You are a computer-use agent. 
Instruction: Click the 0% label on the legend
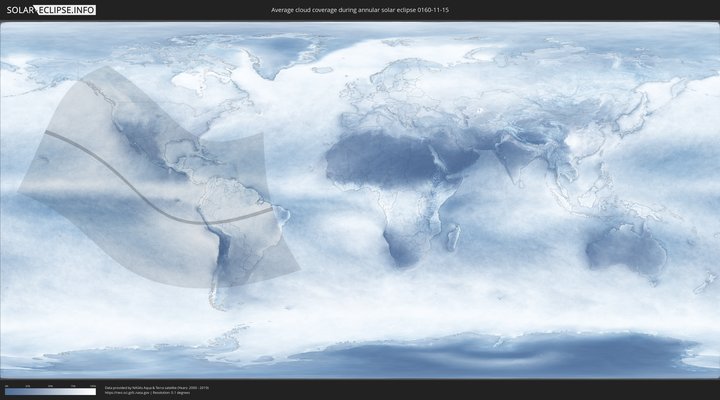point(6,385)
